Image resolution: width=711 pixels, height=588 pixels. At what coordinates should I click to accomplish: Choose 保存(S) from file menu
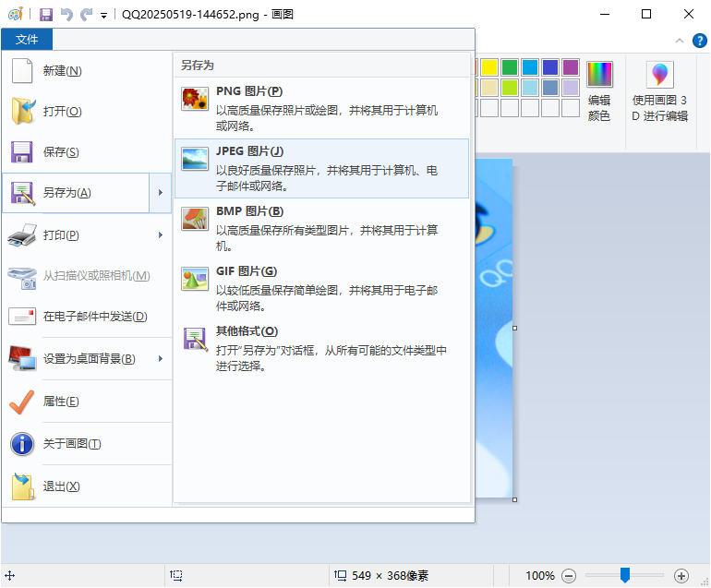pos(86,152)
